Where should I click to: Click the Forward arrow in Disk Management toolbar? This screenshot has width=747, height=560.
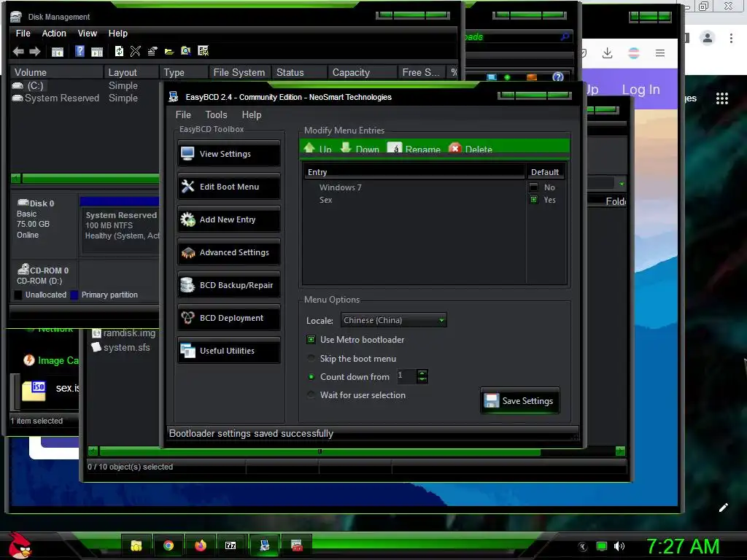click(x=35, y=52)
